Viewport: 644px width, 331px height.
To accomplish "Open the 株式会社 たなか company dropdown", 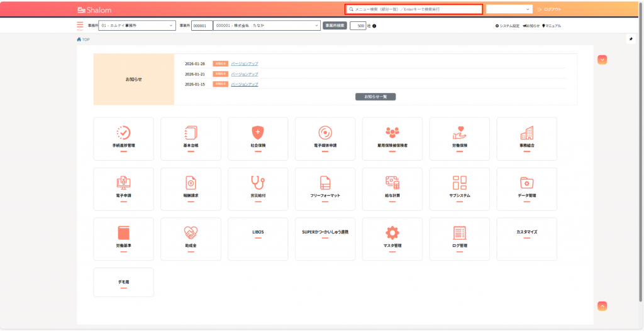I will click(x=267, y=26).
